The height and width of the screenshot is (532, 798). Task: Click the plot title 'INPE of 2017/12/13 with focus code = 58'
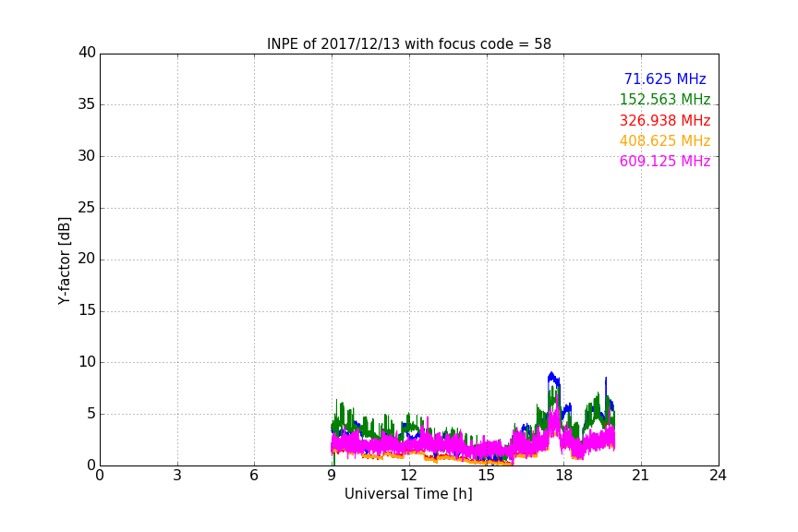point(408,44)
